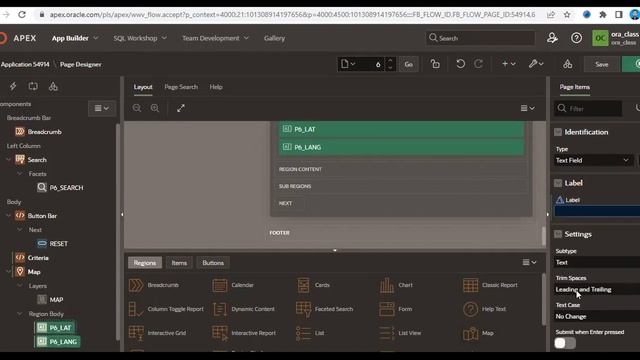Toggle Submit when Enter pressed switch
Viewport: 640px width, 360px height.
pyautogui.click(x=565, y=343)
